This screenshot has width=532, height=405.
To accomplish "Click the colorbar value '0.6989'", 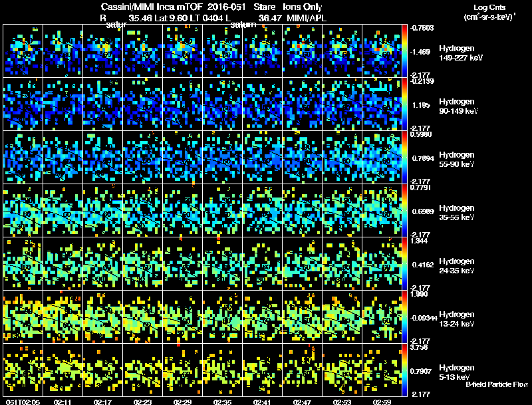I will [423, 211].
